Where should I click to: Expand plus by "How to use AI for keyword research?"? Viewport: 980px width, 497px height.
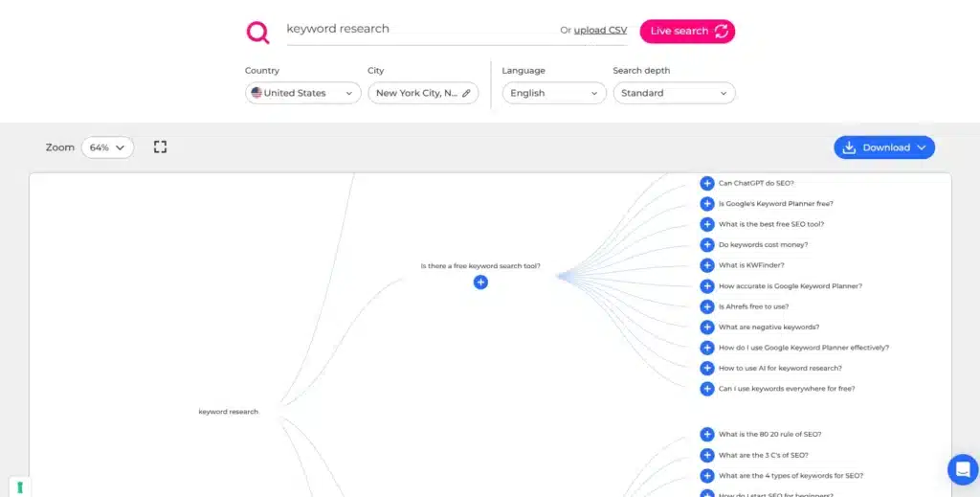pos(707,369)
